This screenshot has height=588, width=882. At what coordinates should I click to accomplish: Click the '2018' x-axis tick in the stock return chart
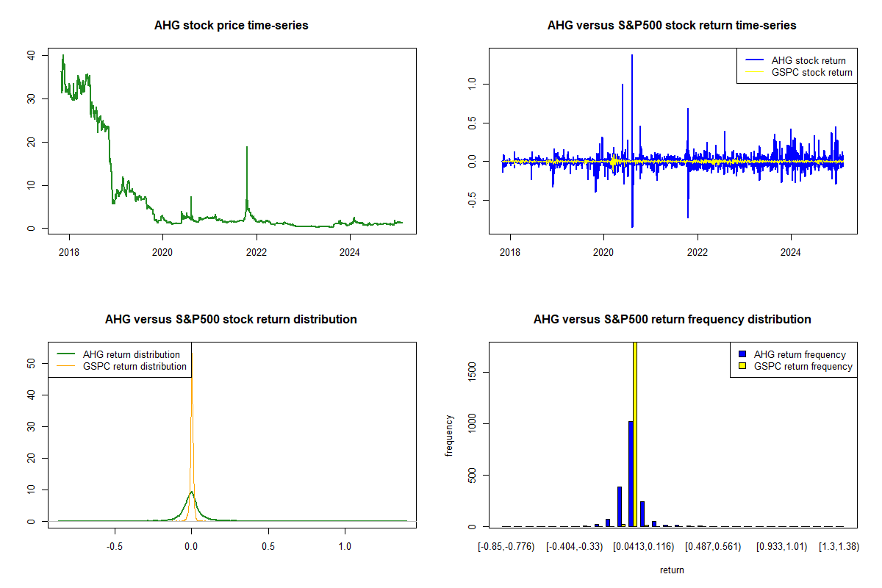tap(509, 253)
